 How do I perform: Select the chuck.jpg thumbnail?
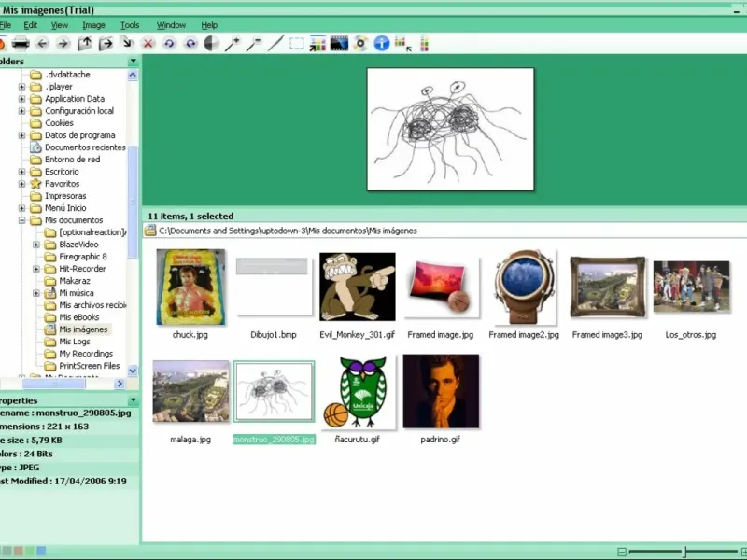[x=190, y=287]
